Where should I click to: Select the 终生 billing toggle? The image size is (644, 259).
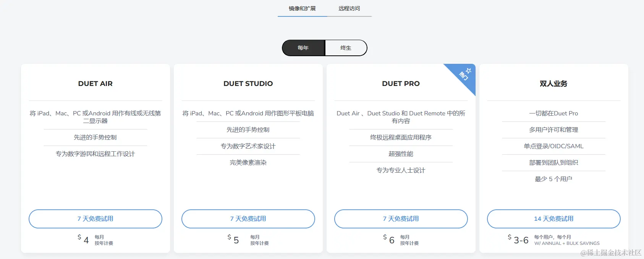pyautogui.click(x=346, y=48)
